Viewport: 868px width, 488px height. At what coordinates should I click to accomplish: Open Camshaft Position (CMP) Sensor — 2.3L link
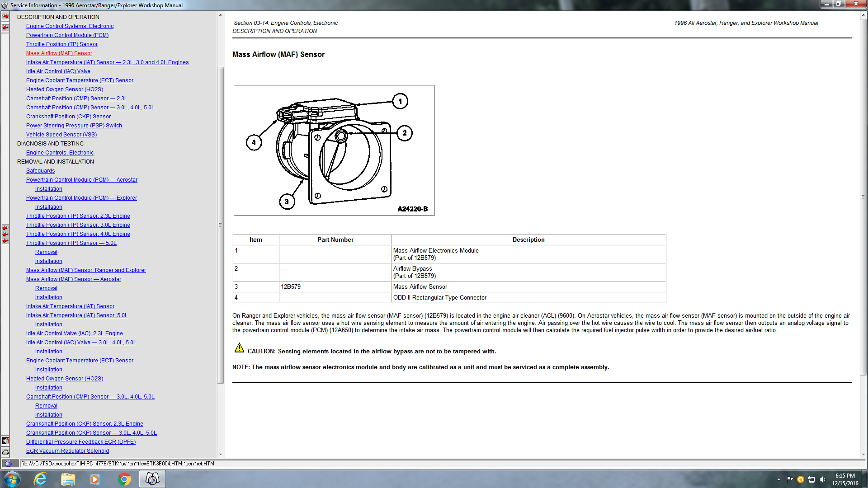click(x=77, y=99)
